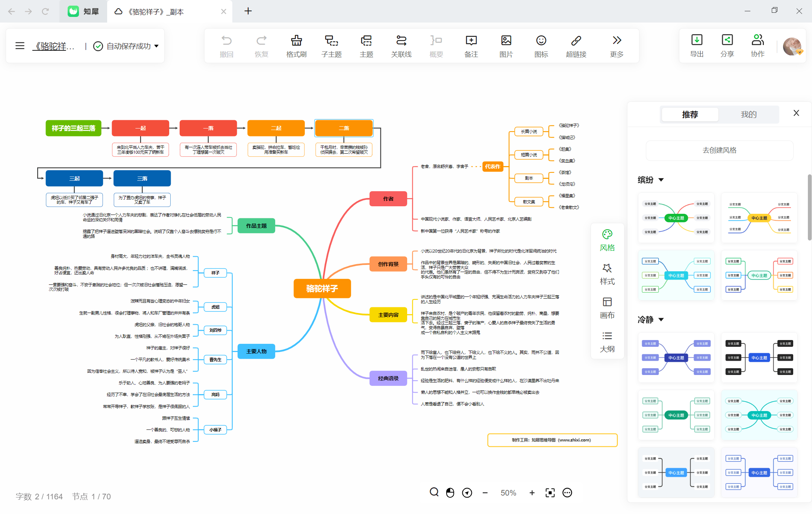Open collaboration (协作) options
Screen dimensions: 812x514
point(757,46)
